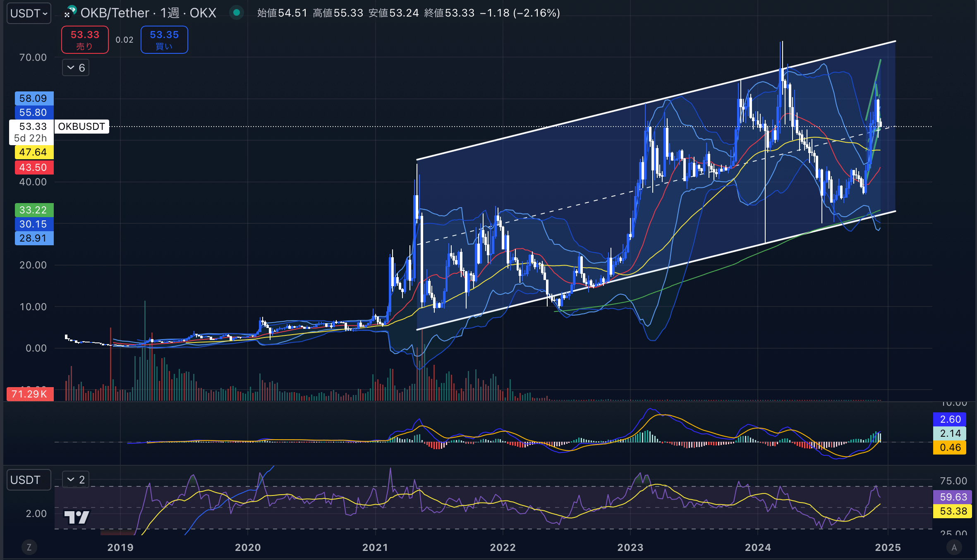977x560 pixels.
Task: Expand the 2 indicators legend in RSI pane
Action: [x=76, y=480]
